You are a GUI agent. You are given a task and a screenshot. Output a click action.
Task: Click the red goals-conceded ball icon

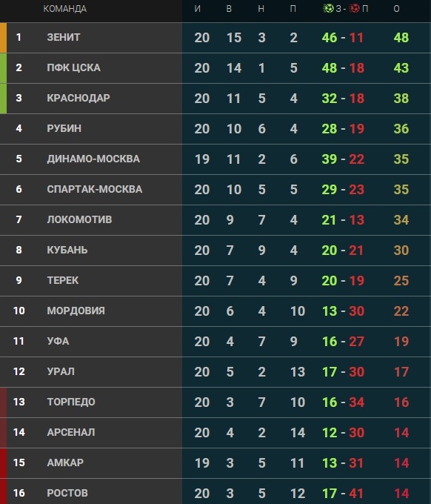point(354,9)
